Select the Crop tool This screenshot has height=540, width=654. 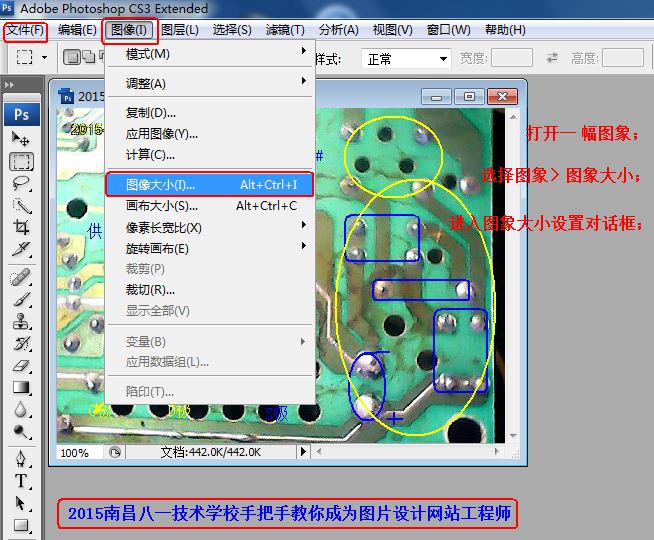coord(21,227)
